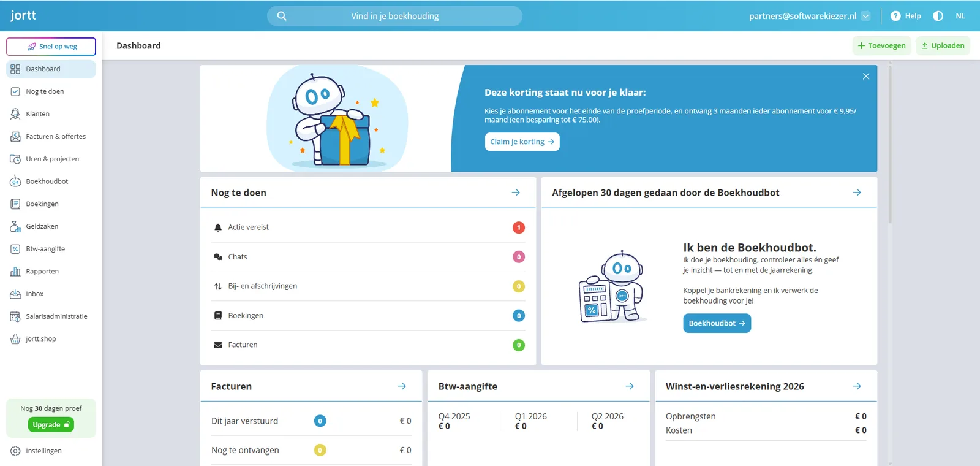This screenshot has height=466, width=980.
Task: Click the Actie vereist bell icon
Action: coord(218,227)
